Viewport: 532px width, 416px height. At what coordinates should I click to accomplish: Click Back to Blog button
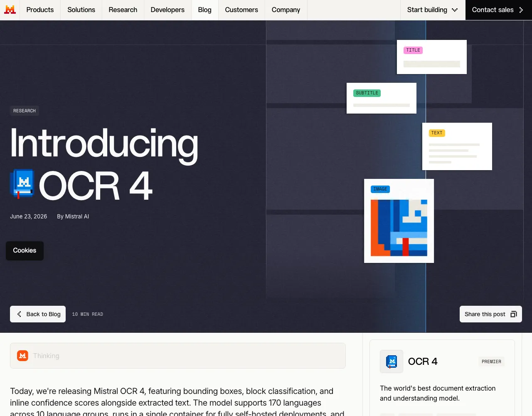click(38, 314)
